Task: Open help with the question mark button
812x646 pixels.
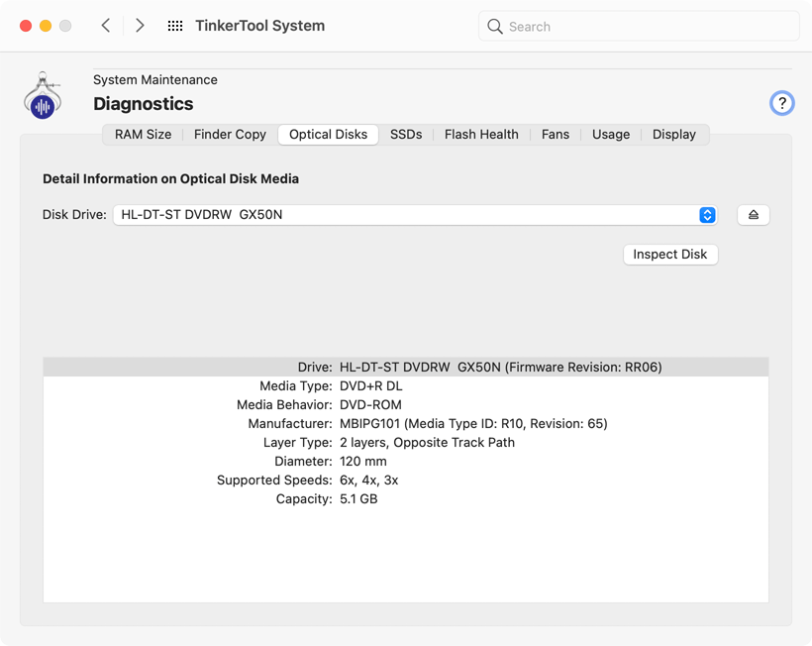Action: tap(781, 103)
